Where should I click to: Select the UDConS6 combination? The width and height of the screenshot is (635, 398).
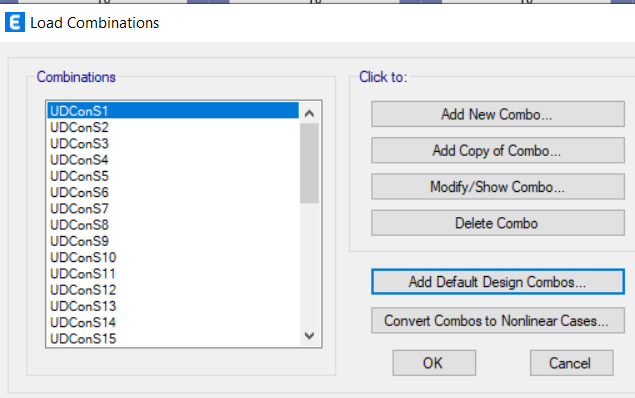coord(173,192)
